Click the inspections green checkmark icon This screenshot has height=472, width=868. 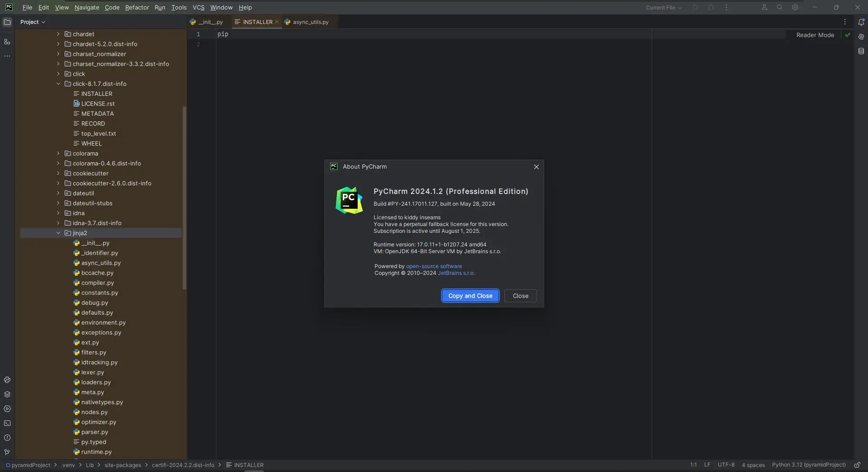[848, 35]
